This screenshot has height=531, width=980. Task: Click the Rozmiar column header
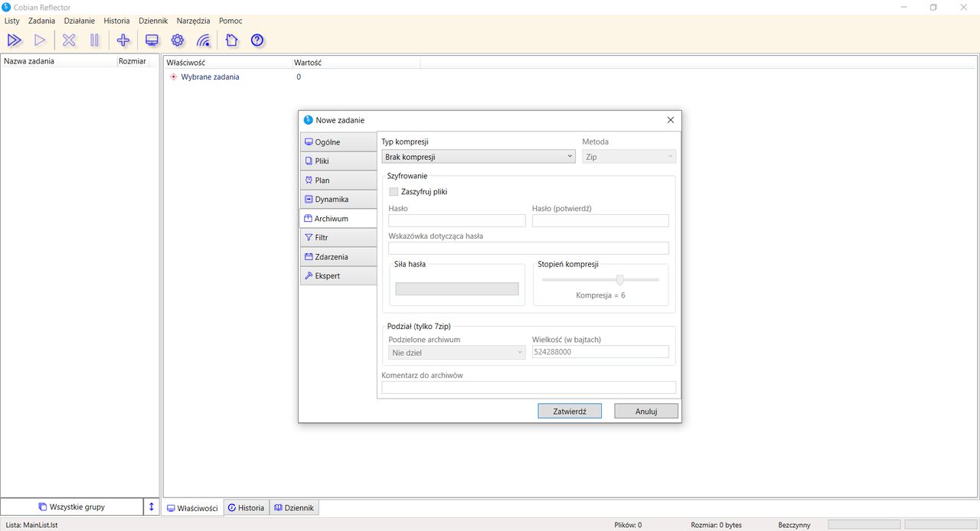(132, 61)
